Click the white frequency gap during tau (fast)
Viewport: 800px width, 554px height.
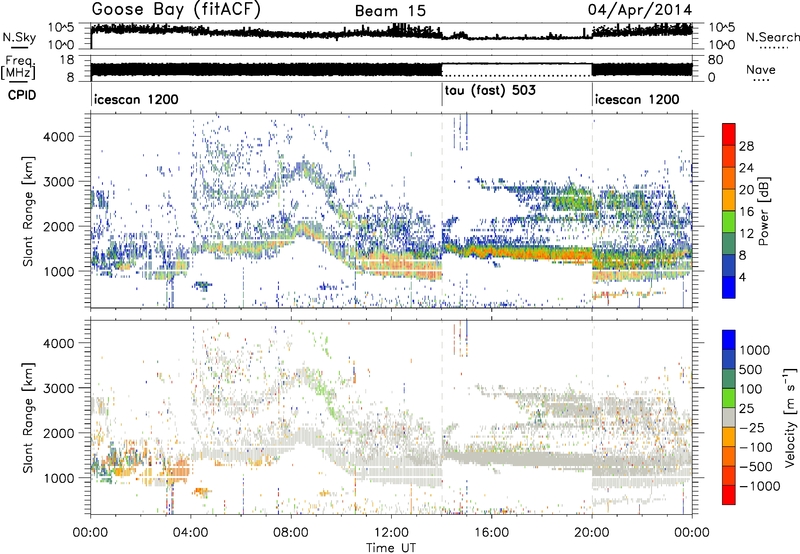point(516,70)
